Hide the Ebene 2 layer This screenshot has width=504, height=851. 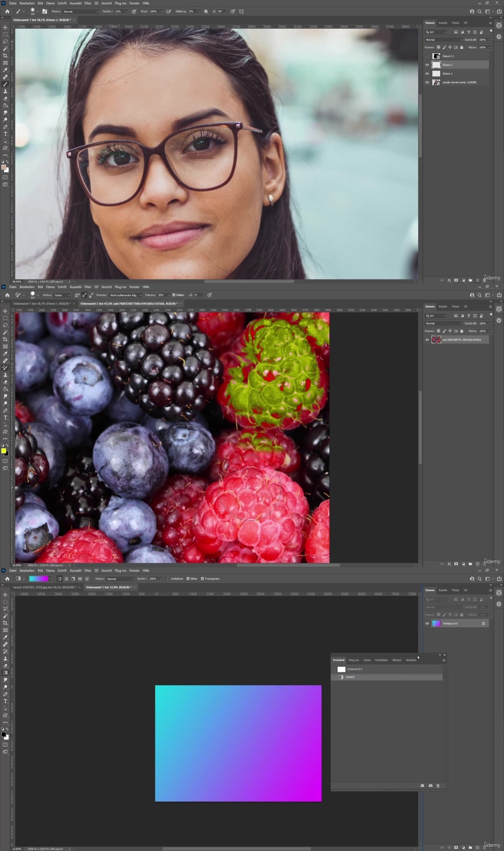click(x=427, y=65)
